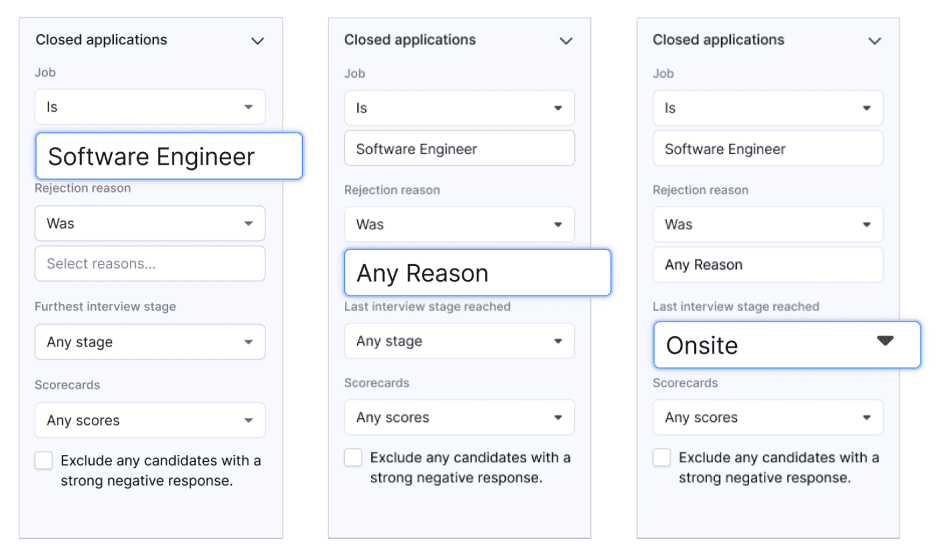Click the Select reasons input field

(150, 263)
